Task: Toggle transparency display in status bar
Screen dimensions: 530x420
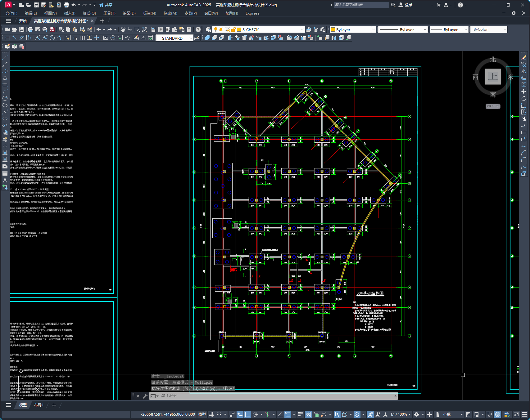Action: [x=308, y=414]
